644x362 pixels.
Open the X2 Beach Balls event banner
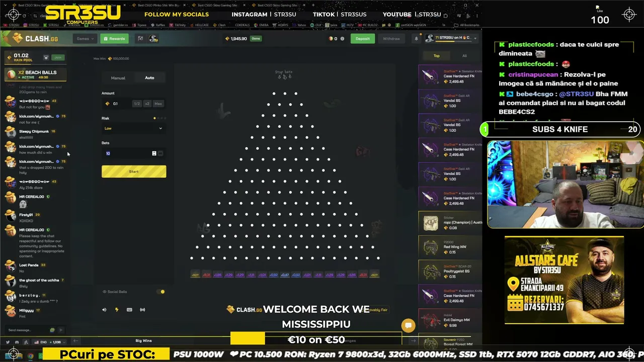(x=35, y=74)
